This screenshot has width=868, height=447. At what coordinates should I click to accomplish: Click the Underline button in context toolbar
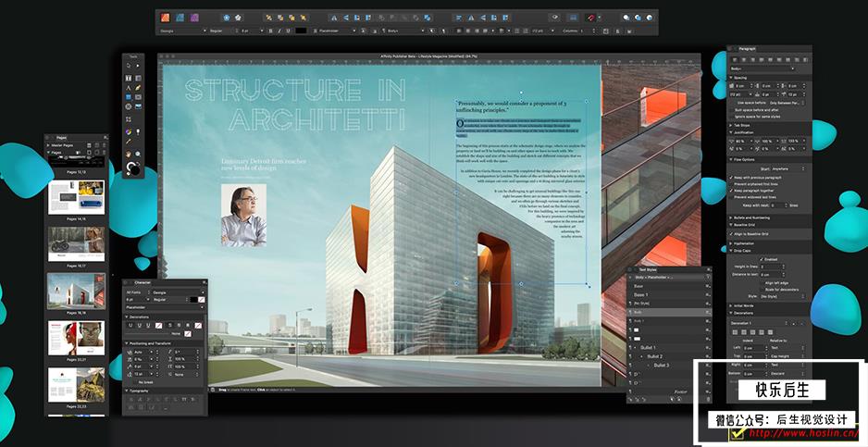(x=289, y=31)
